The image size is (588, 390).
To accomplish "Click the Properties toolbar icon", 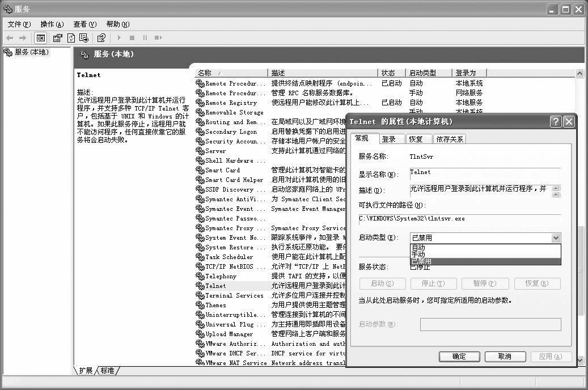I will pos(57,38).
